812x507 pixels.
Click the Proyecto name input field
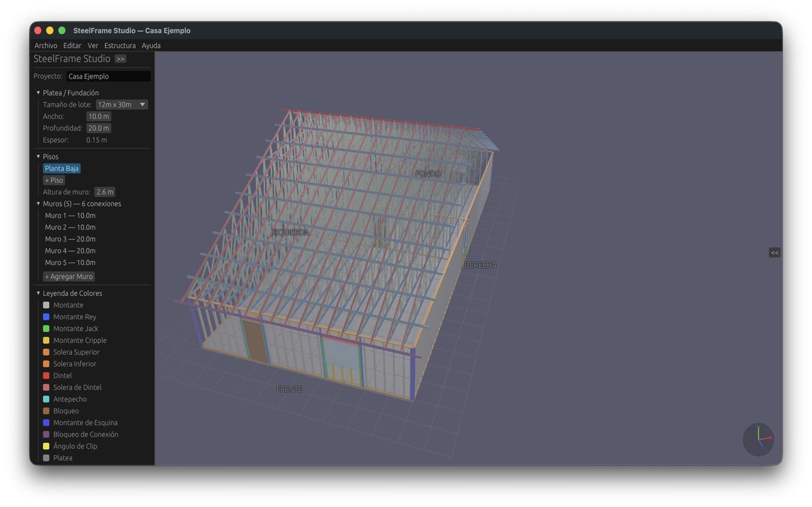click(x=108, y=76)
